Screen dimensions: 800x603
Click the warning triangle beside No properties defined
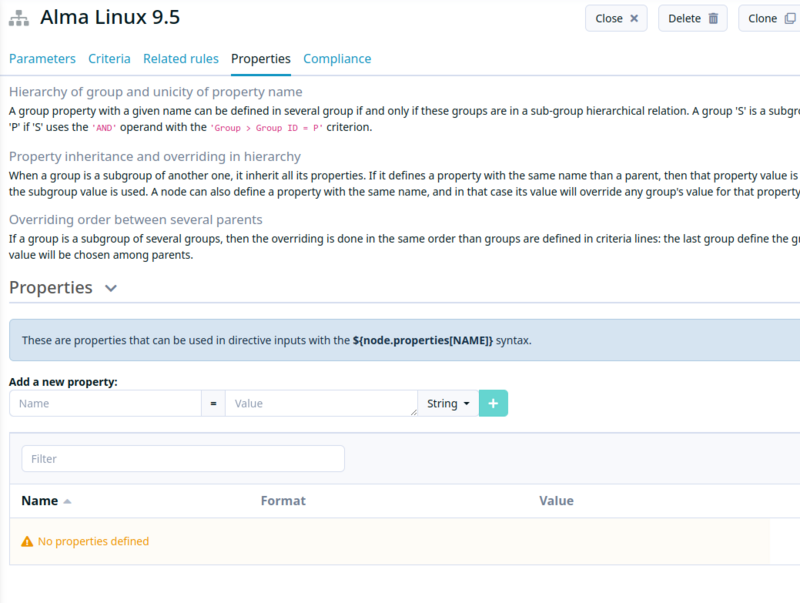point(27,541)
